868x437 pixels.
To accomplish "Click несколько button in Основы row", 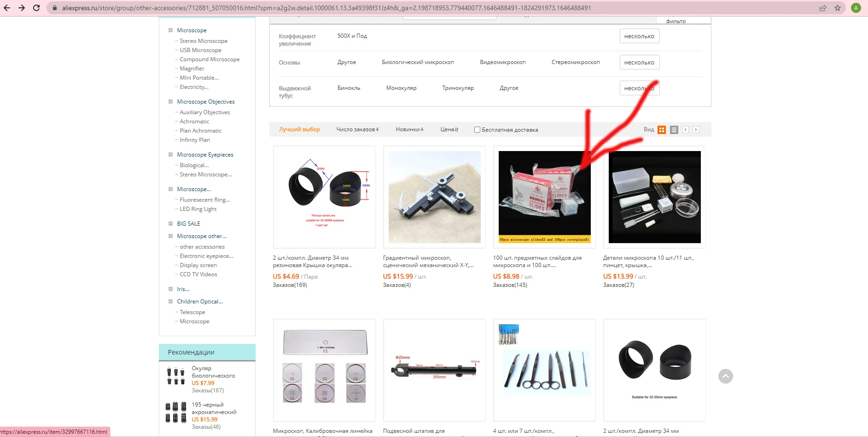I will 639,62.
